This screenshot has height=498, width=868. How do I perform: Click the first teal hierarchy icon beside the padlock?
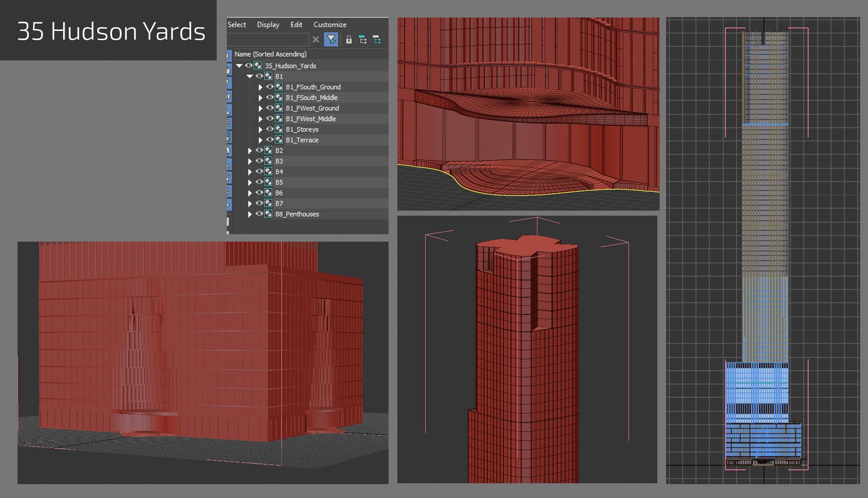point(363,40)
